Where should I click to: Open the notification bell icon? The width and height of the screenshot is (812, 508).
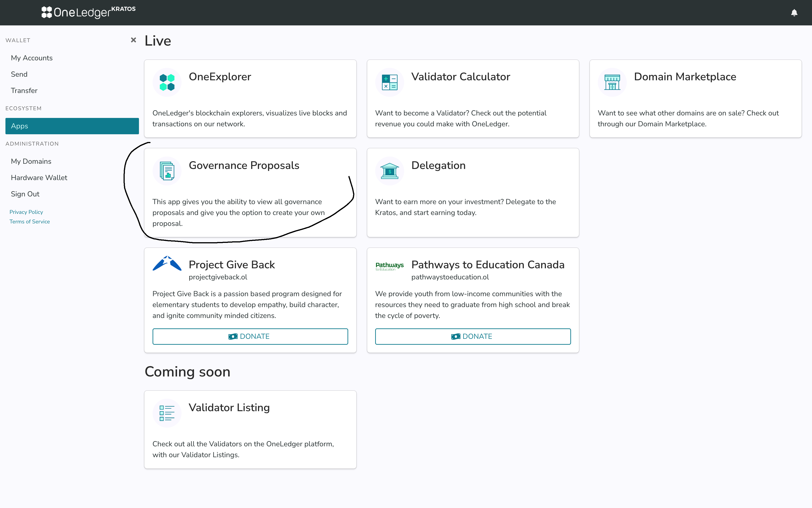pos(794,13)
